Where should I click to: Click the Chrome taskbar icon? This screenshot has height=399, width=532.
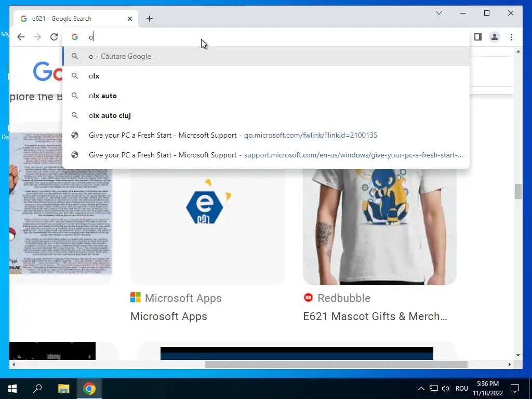[x=89, y=389]
